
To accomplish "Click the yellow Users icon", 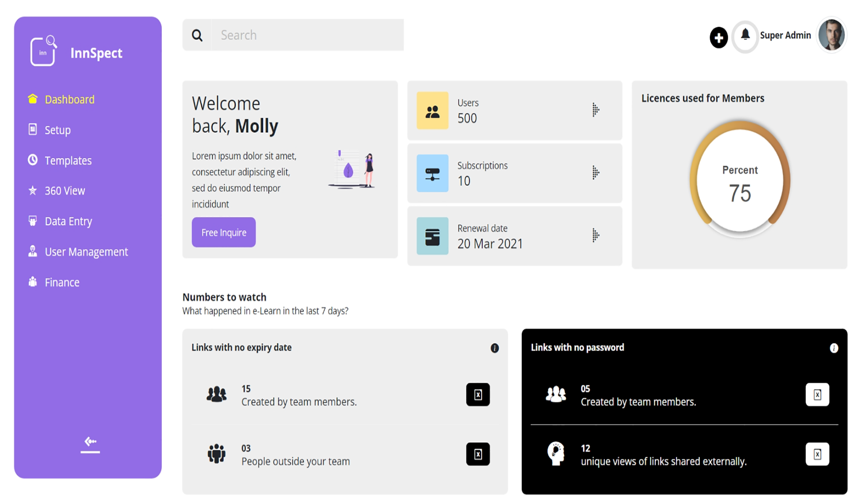I will (432, 110).
